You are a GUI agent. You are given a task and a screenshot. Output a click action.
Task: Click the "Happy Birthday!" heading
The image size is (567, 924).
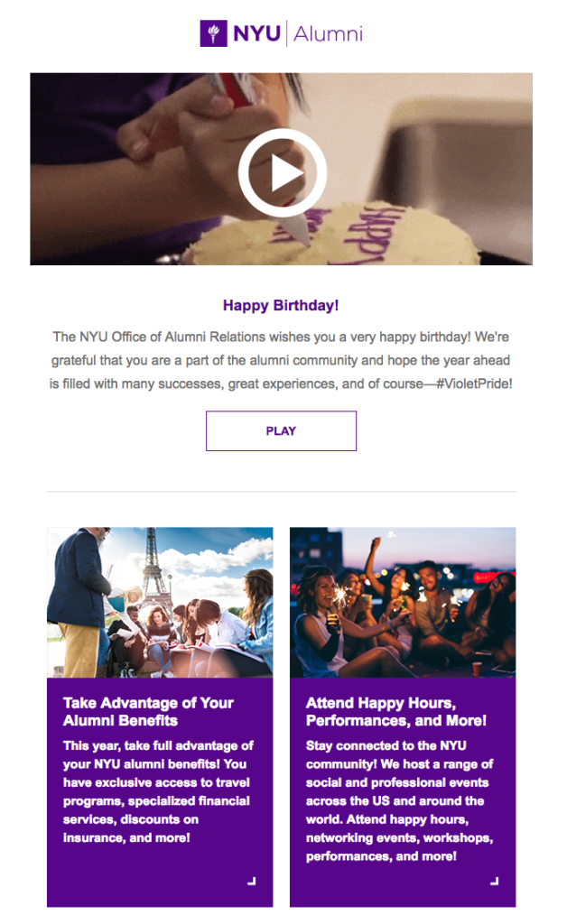[281, 306]
